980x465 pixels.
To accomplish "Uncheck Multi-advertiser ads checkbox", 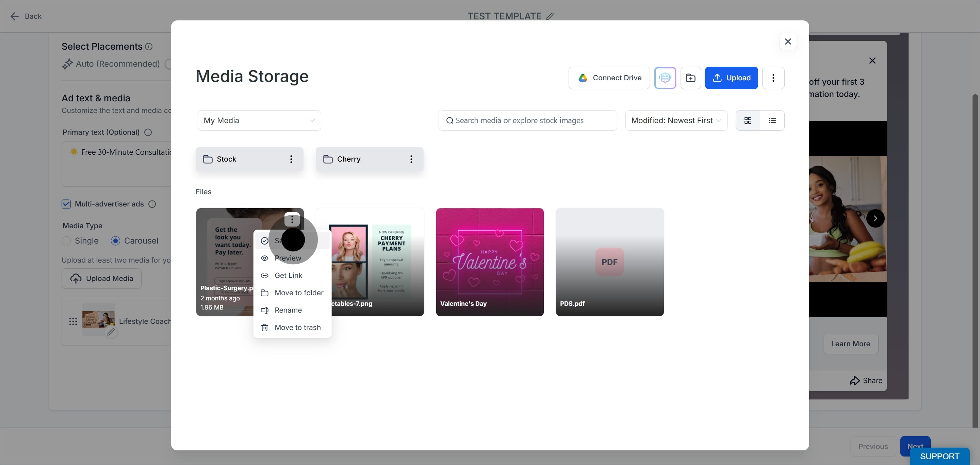I will [x=66, y=204].
